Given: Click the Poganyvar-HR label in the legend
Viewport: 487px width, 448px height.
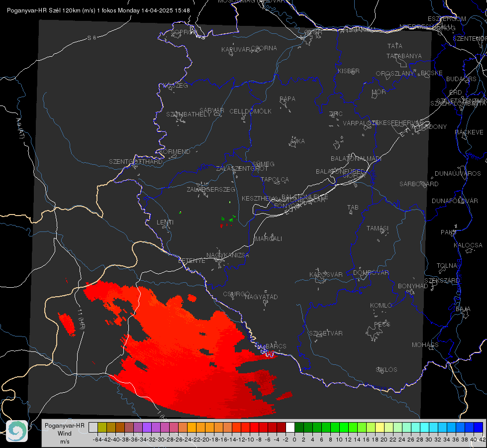Looking at the screenshot, I should (65, 425).
